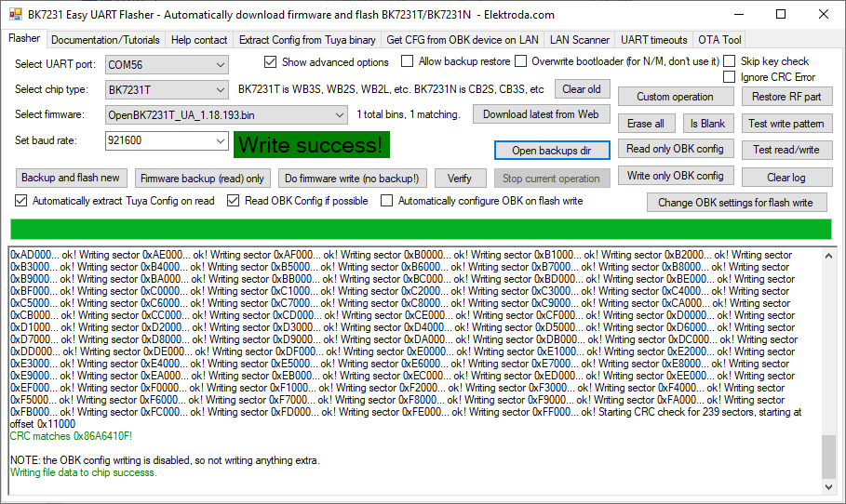This screenshot has height=504, width=846.
Task: Open the UART timeouts tab
Action: [x=654, y=40]
